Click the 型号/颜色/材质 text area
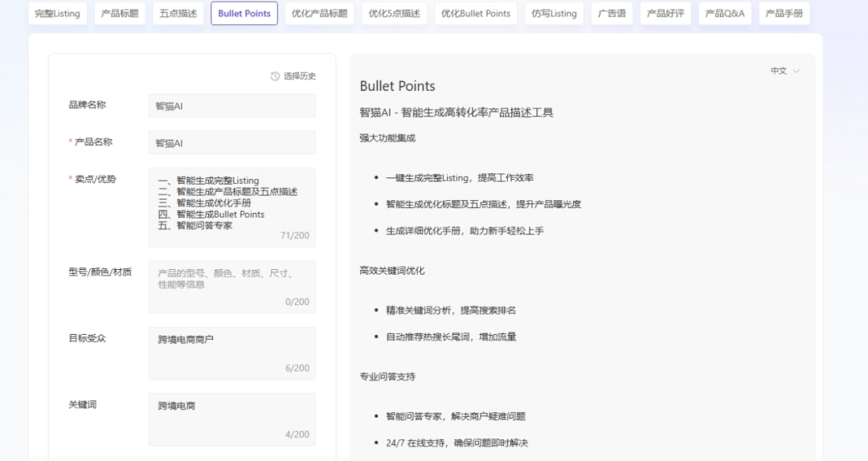 (x=232, y=288)
